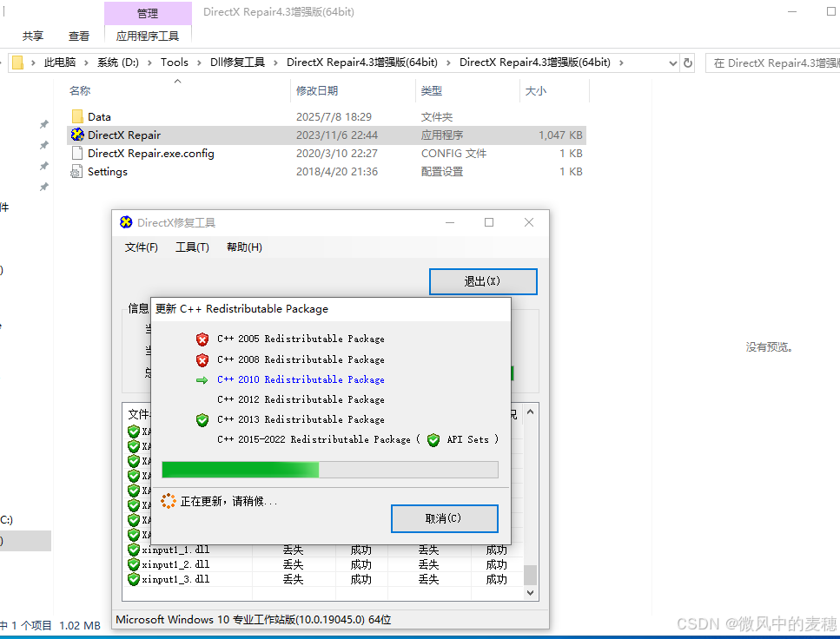This screenshot has height=639, width=840.
Task: Click the green shield for xinput1_3.dll
Action: click(134, 579)
